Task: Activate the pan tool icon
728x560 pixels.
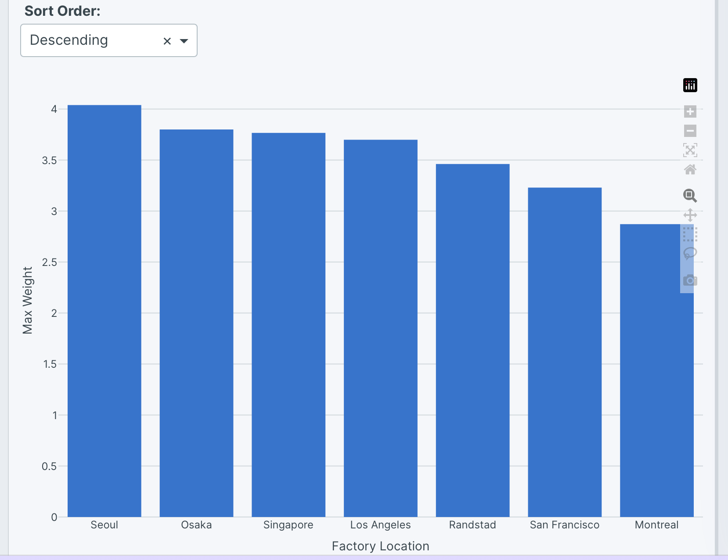Action: pos(690,215)
